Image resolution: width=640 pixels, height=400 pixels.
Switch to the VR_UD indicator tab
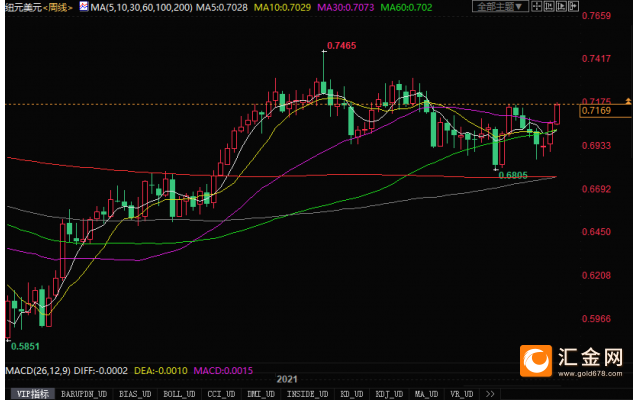[x=462, y=394]
